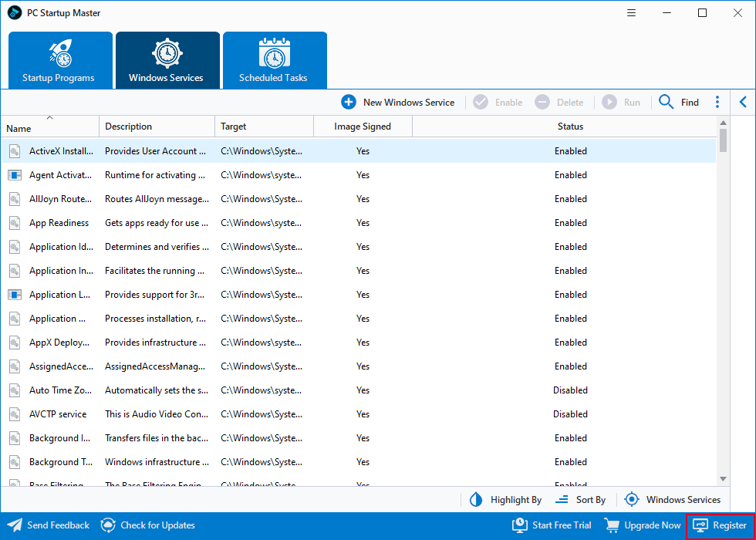Screen dimensions: 756x540
Task: Open the Startup Programs tab
Action: (60, 60)
